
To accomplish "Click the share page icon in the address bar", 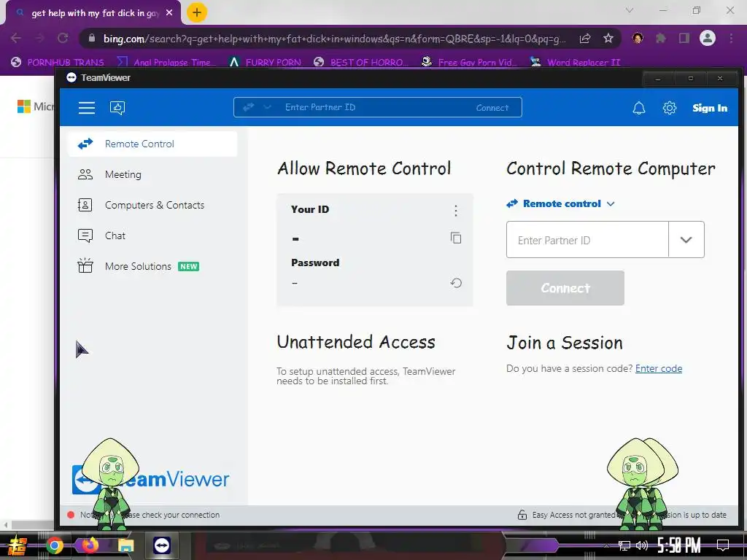I will pos(585,39).
